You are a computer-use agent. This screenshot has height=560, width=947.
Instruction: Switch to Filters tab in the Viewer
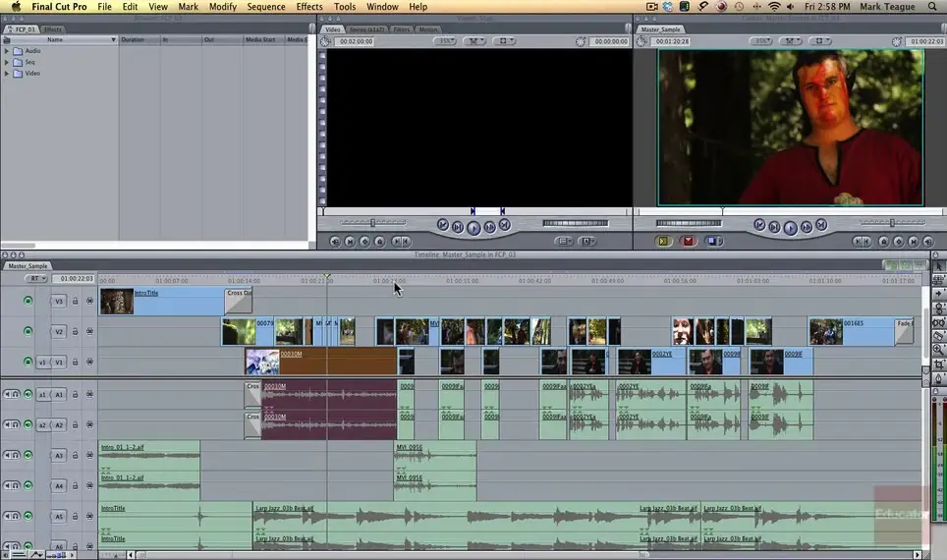pos(401,29)
